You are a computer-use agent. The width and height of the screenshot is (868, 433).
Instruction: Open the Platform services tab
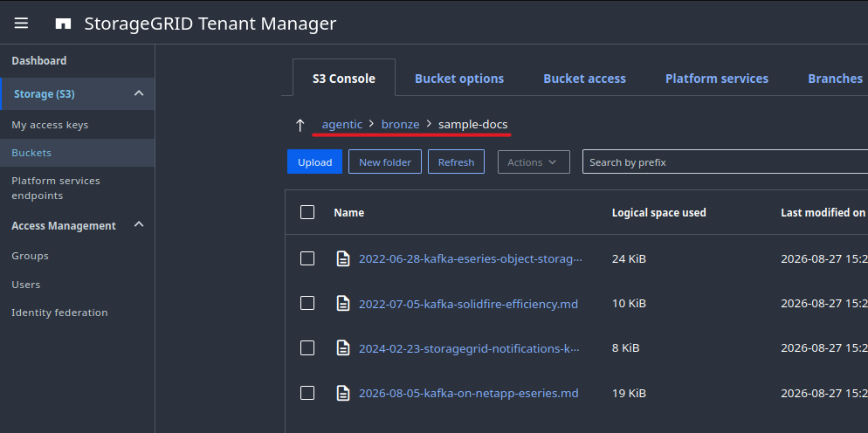717,79
